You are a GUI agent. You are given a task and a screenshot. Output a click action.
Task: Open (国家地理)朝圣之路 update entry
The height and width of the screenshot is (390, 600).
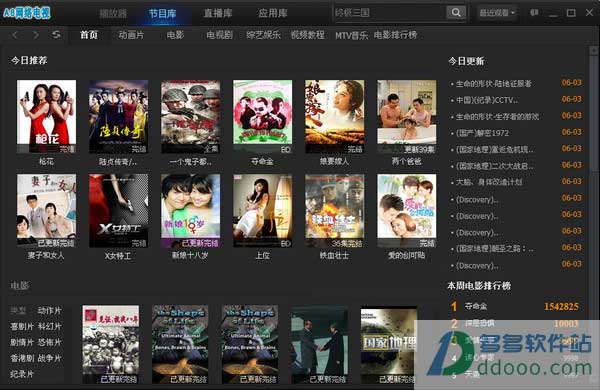(x=494, y=249)
